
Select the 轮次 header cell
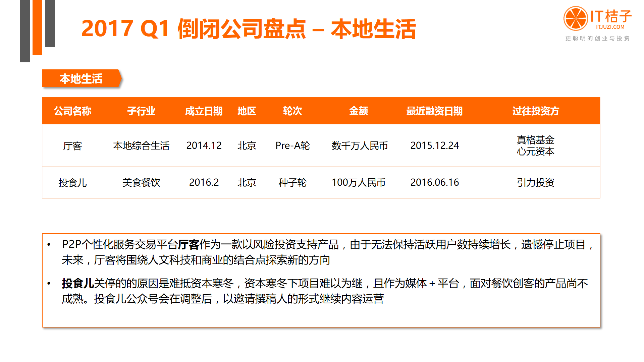292,111
